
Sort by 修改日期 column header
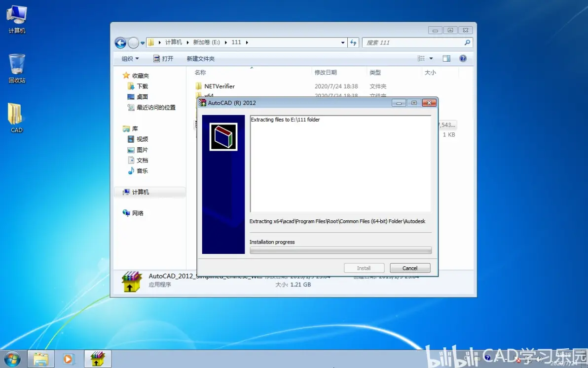(x=326, y=73)
